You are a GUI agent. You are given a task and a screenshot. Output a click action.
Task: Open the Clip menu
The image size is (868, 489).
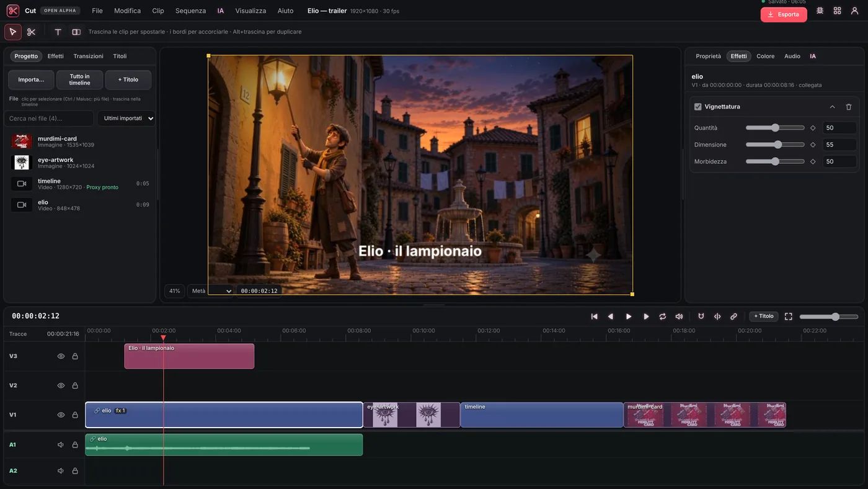158,11
